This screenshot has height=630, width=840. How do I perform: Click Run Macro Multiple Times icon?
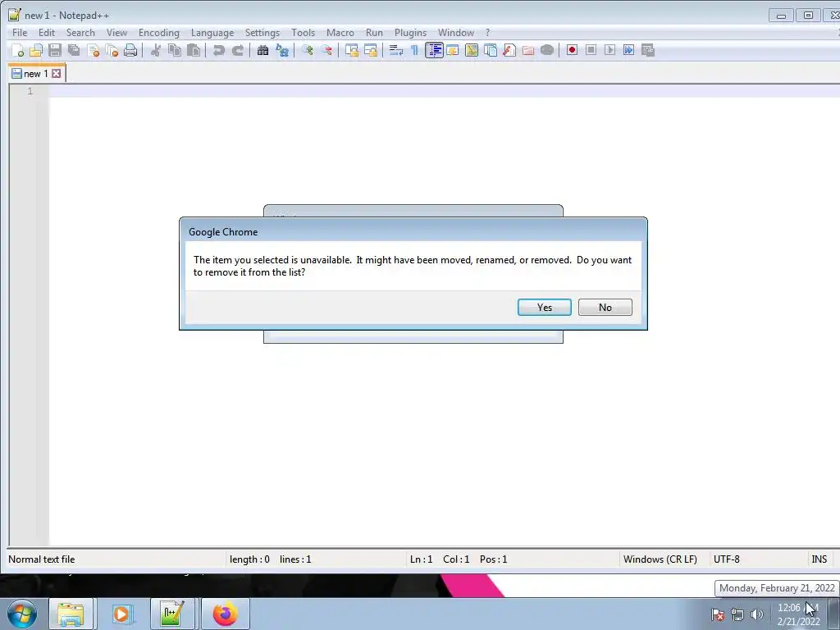628,50
